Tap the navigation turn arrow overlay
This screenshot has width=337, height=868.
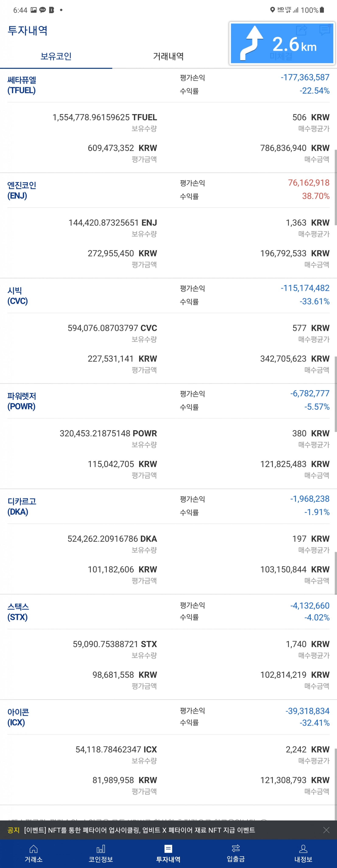coord(251,43)
